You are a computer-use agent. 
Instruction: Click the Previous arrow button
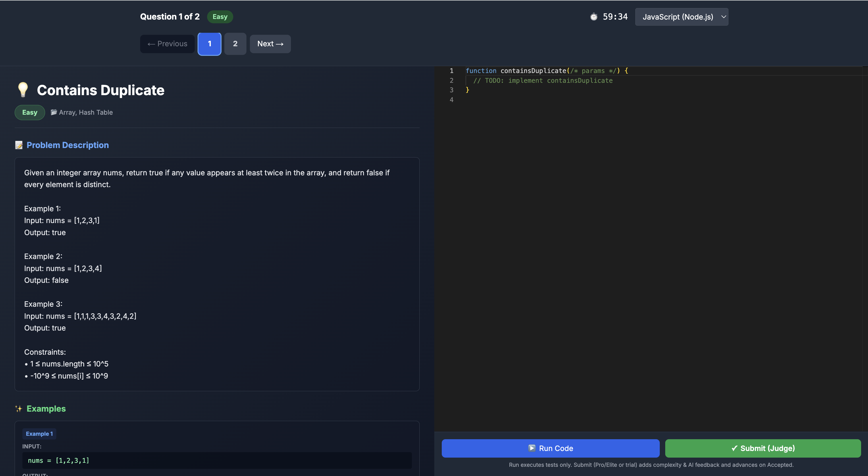click(x=167, y=44)
